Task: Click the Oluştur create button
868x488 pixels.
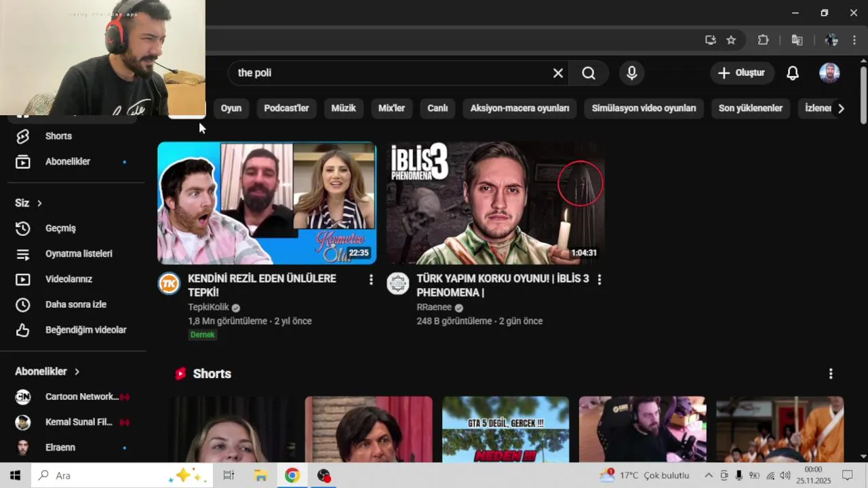Action: click(742, 73)
